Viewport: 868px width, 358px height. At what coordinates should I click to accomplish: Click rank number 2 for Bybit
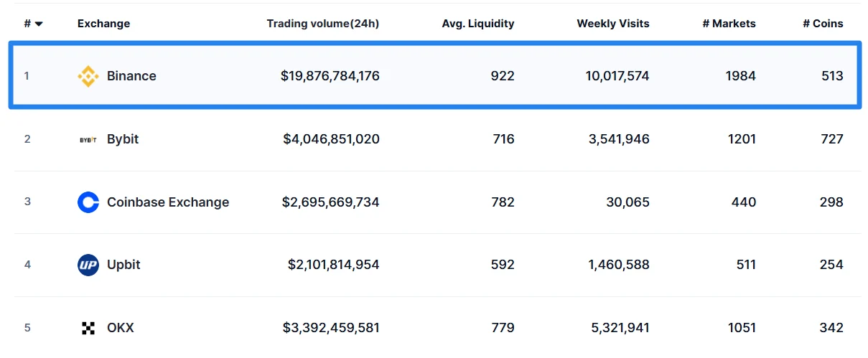click(27, 139)
